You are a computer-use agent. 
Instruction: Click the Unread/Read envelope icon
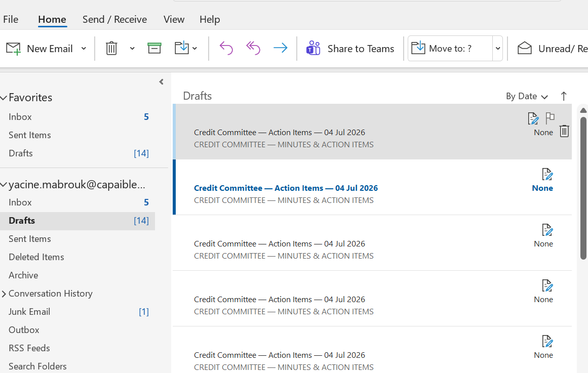tap(525, 49)
